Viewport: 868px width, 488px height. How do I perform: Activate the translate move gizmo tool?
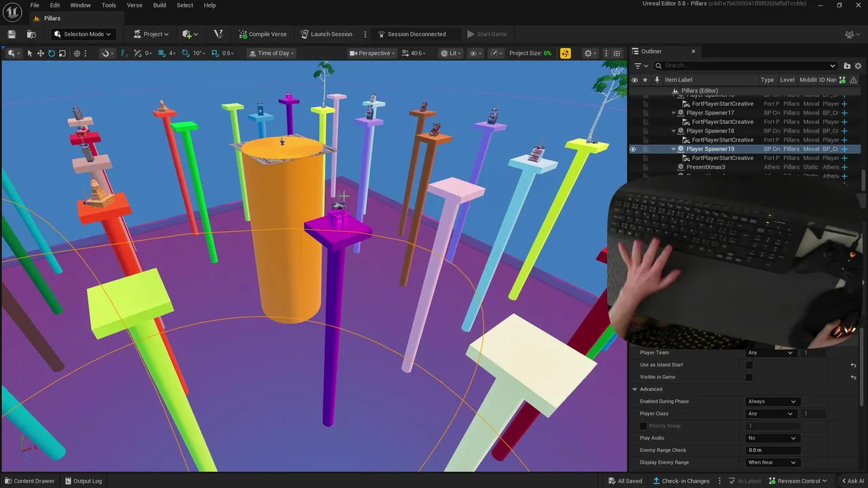41,53
